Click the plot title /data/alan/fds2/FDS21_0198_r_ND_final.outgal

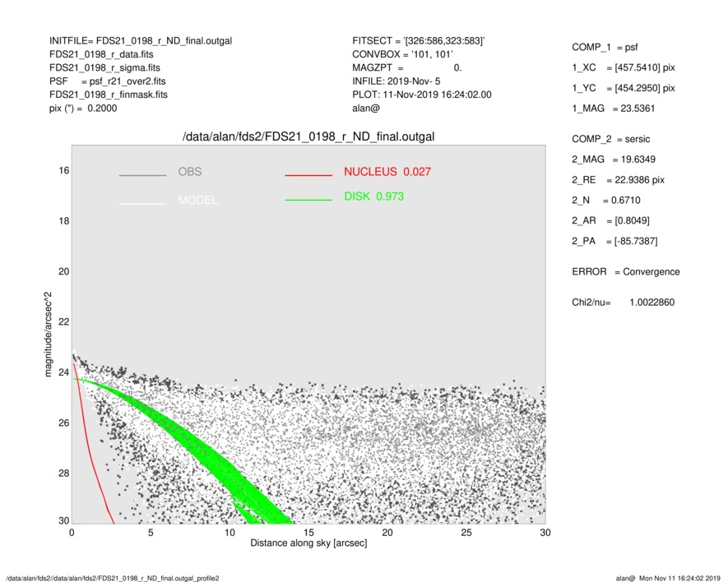pyautogui.click(x=308, y=137)
